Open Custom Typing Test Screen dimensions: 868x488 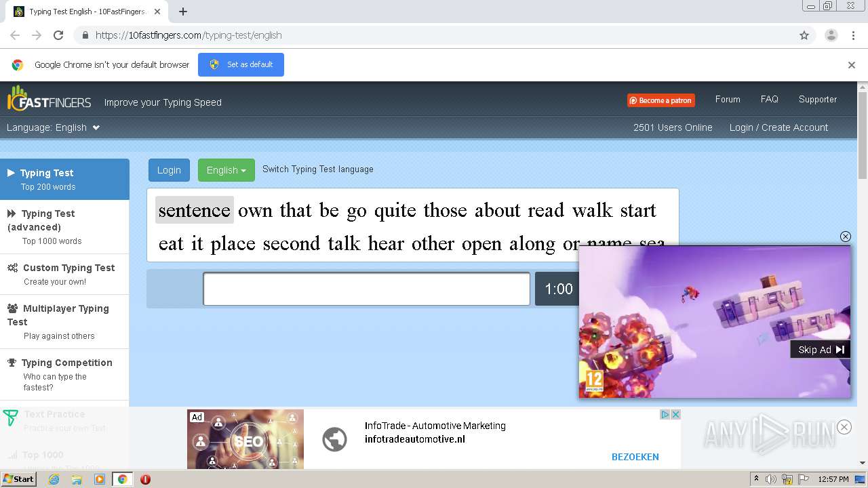pyautogui.click(x=64, y=274)
